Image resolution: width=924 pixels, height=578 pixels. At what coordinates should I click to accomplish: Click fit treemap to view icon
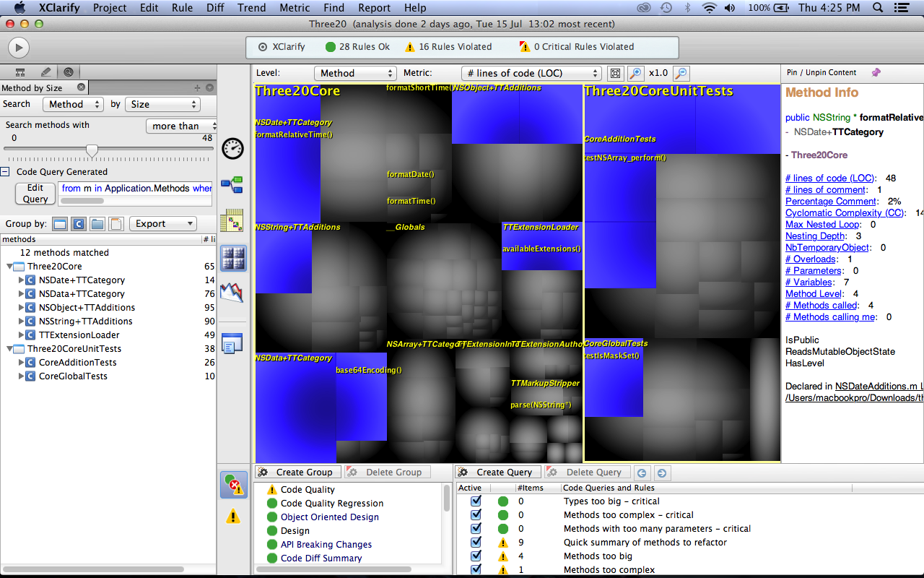(x=615, y=73)
